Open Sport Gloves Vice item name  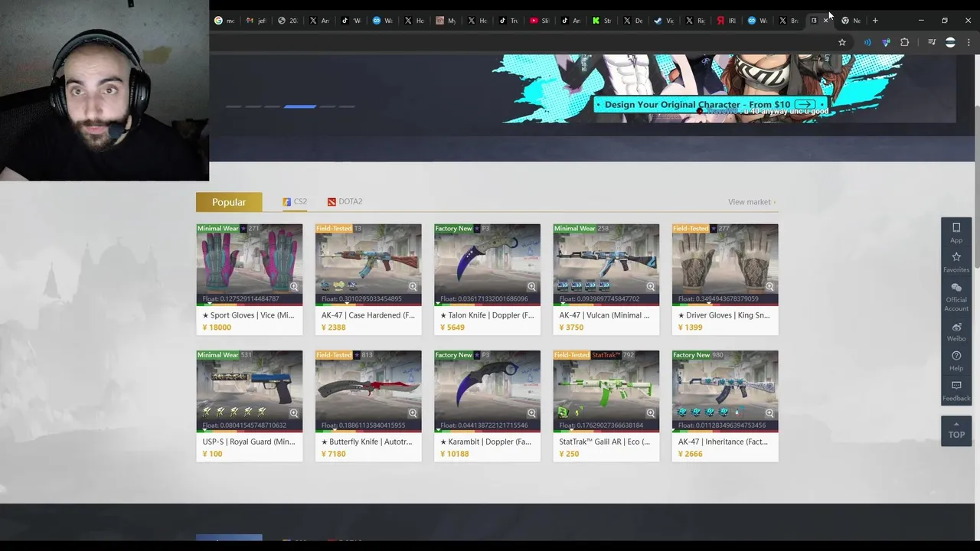pos(249,315)
